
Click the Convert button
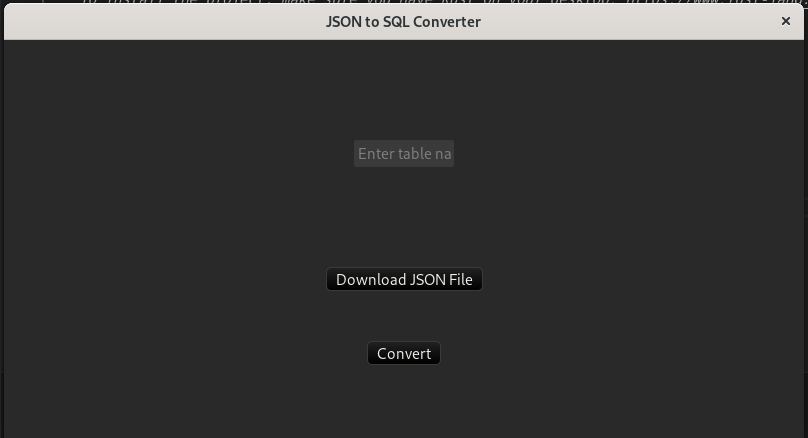point(403,353)
